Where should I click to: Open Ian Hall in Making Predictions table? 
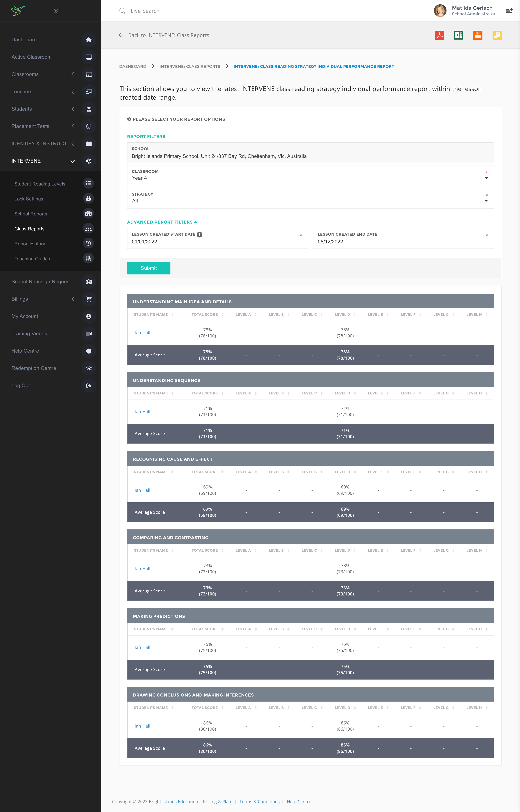tap(142, 647)
